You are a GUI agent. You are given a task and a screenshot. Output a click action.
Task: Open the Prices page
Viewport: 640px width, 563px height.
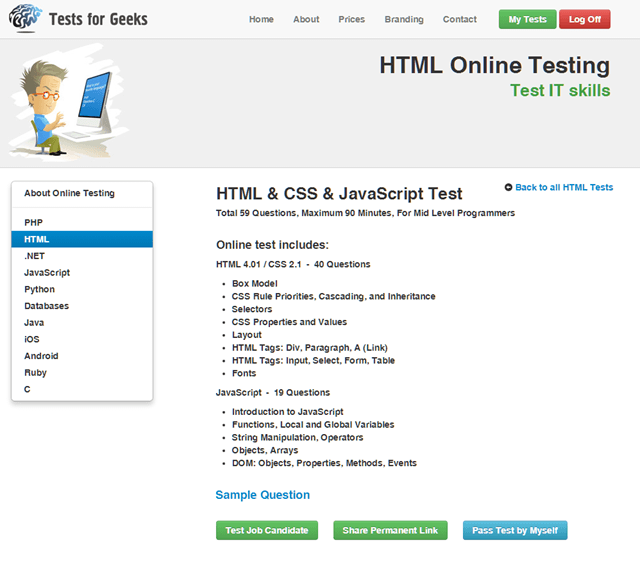[351, 19]
